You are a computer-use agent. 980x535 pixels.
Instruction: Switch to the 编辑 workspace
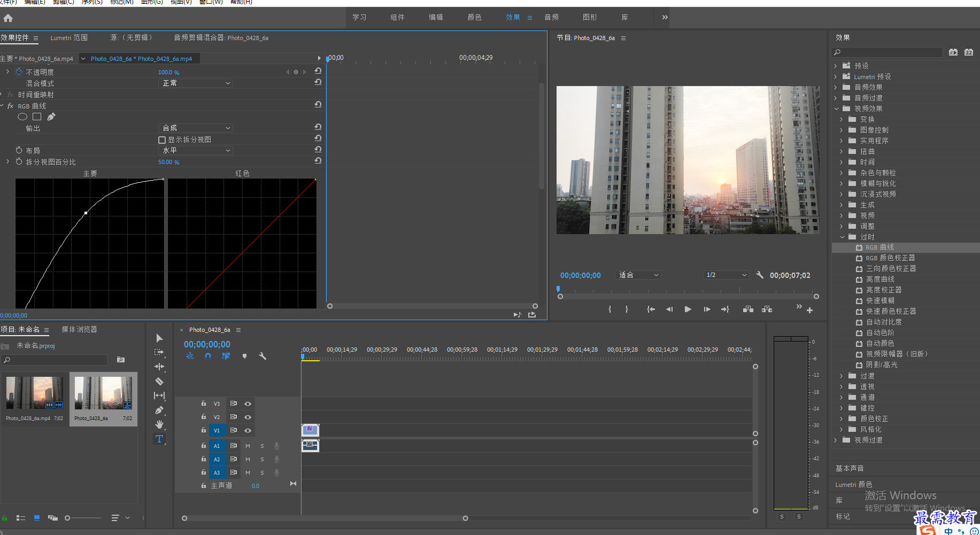[436, 17]
